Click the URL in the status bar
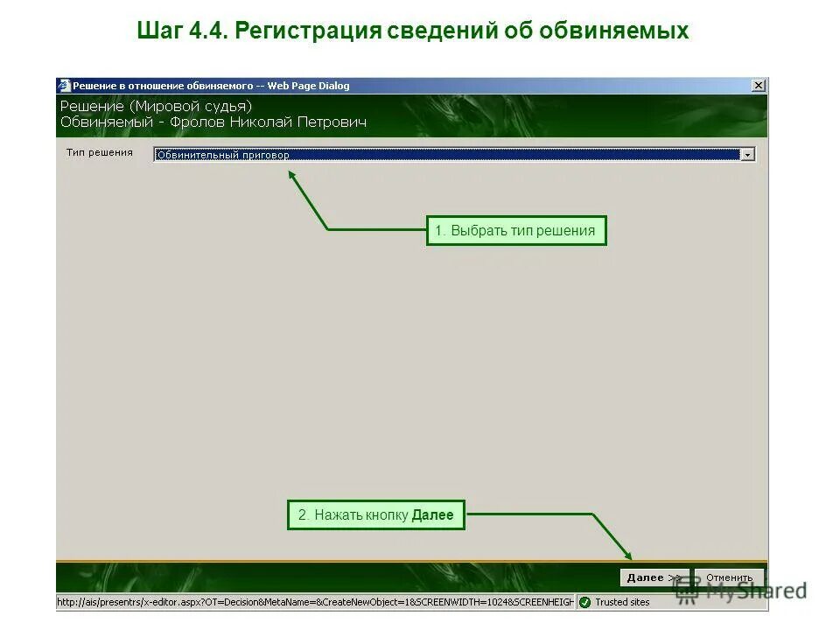The image size is (840, 630). (x=315, y=602)
